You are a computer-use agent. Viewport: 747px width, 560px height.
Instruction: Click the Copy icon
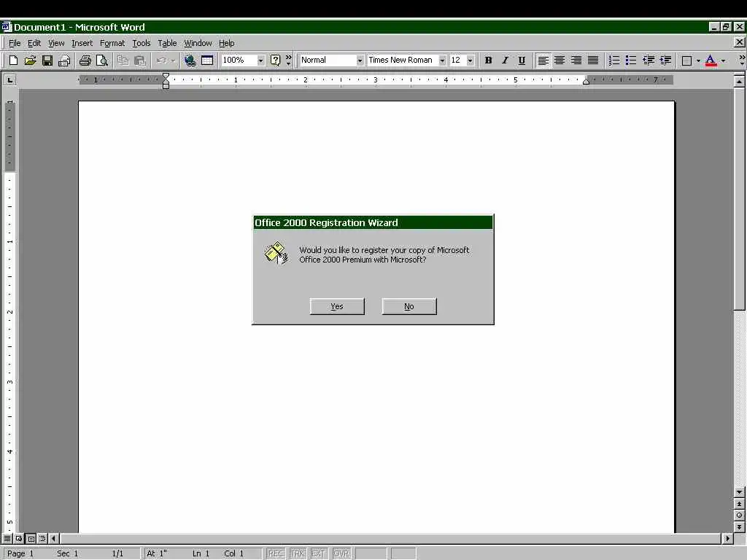(123, 61)
